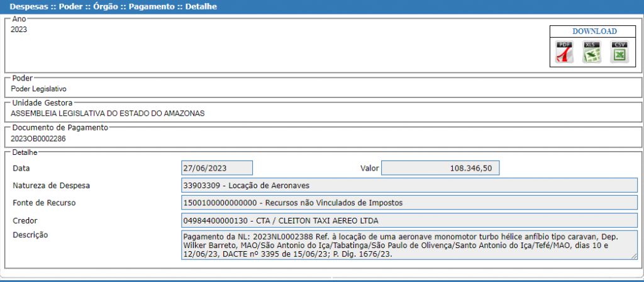Select payment document number 2023OB0002286
This screenshot has height=282, width=644.
(38, 138)
